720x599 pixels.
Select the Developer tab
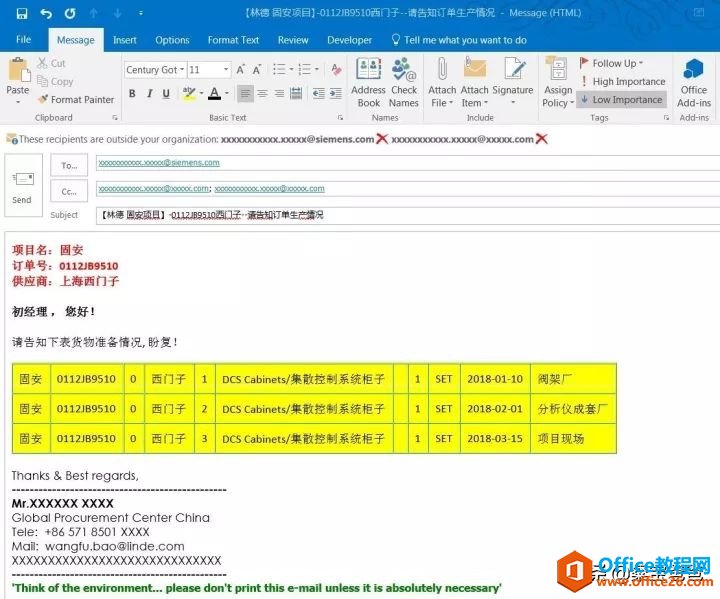(349, 40)
